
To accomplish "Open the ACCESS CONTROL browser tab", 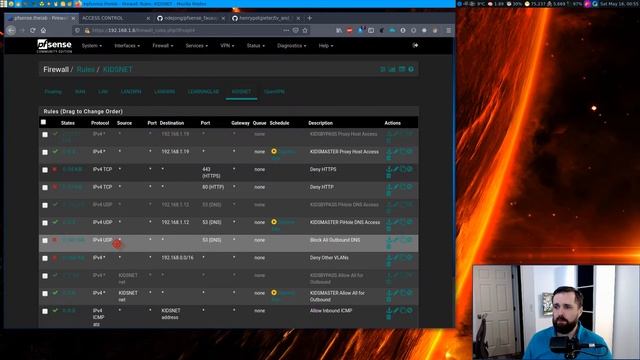I will click(x=102, y=18).
